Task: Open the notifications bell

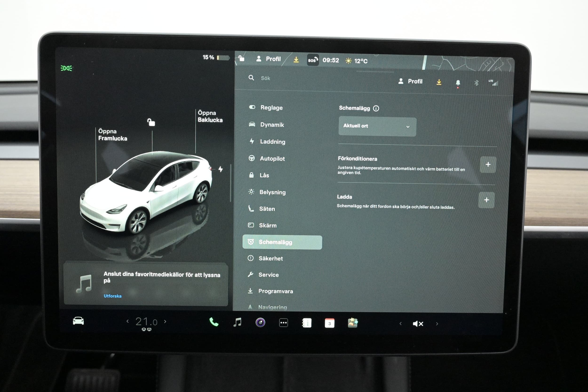Action: point(458,83)
